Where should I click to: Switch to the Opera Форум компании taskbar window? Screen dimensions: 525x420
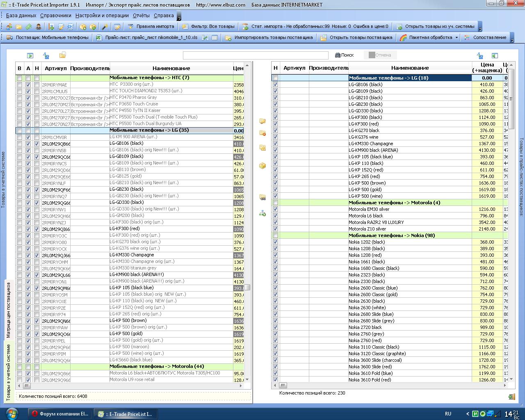tap(60, 414)
